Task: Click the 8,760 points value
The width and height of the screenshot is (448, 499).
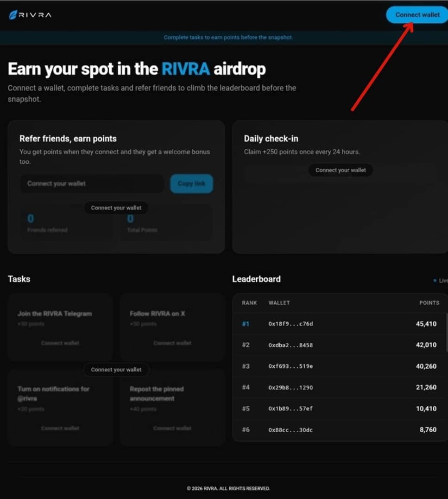Action: 428,429
